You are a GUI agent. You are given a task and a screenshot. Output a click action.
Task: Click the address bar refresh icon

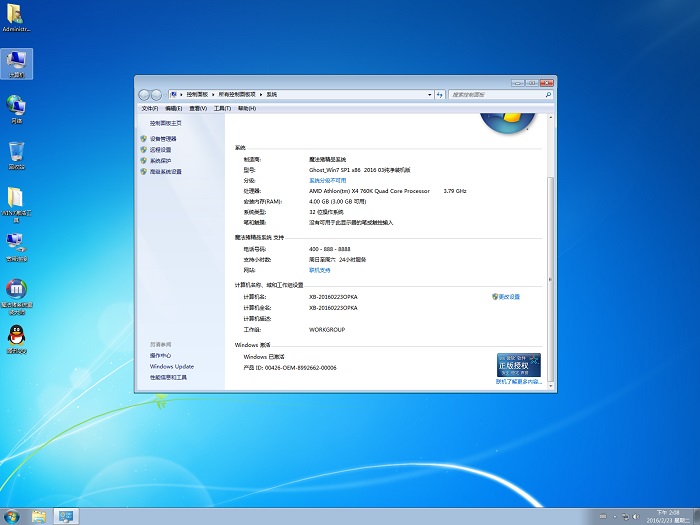(441, 94)
